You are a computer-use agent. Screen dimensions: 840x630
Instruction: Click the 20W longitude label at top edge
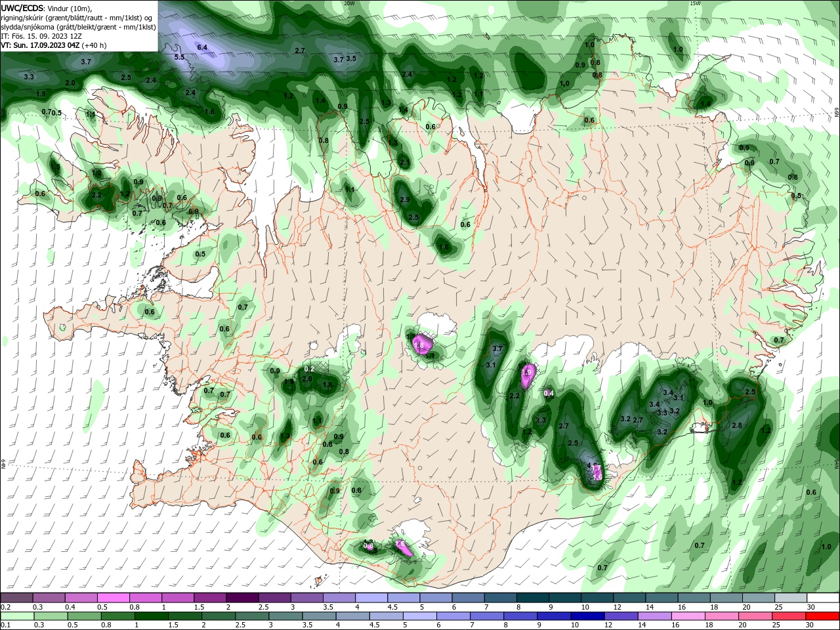[350, 3]
